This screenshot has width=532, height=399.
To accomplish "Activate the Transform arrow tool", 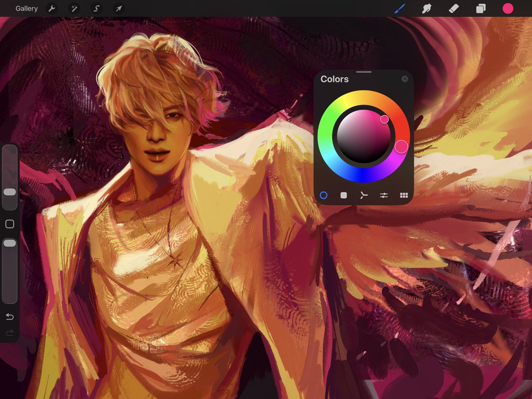I will point(119,8).
